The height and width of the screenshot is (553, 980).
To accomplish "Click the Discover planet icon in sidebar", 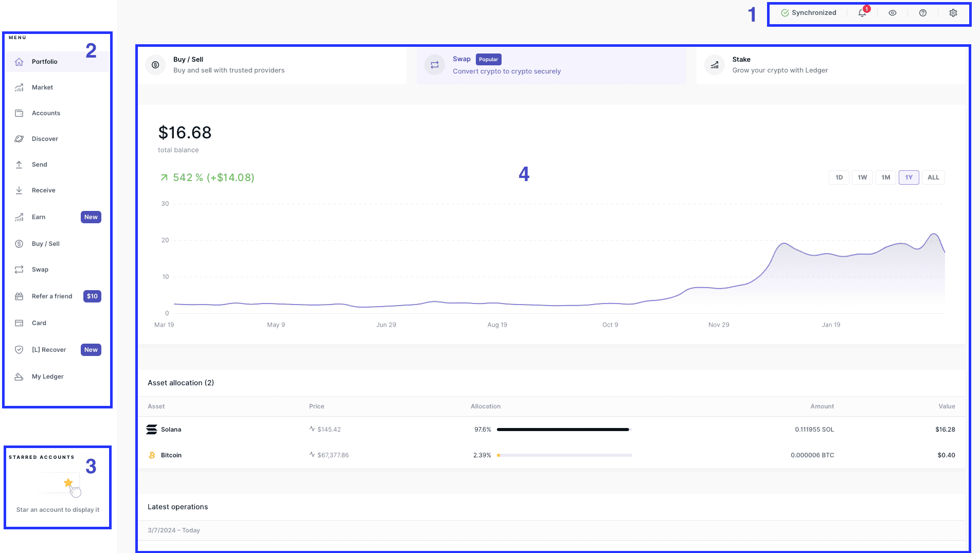I will coord(19,139).
